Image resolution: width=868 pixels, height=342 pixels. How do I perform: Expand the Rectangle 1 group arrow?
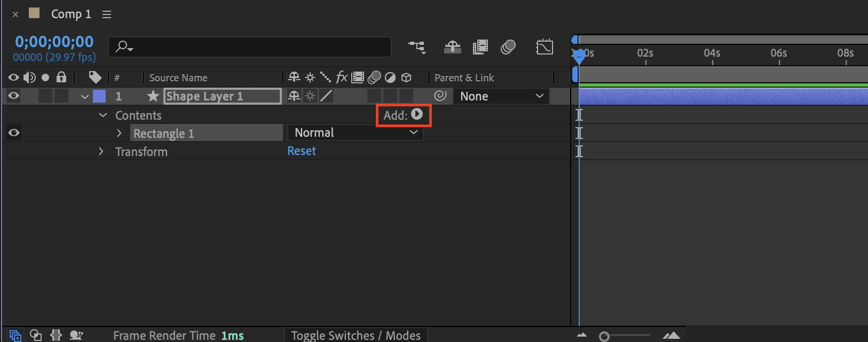click(119, 133)
